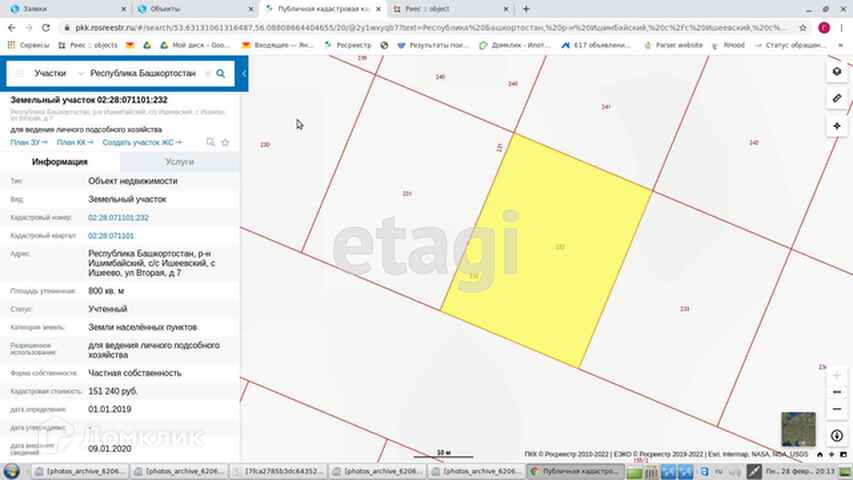Switch to the 'Публичная кадастро...' taskbar window

pyautogui.click(x=575, y=471)
